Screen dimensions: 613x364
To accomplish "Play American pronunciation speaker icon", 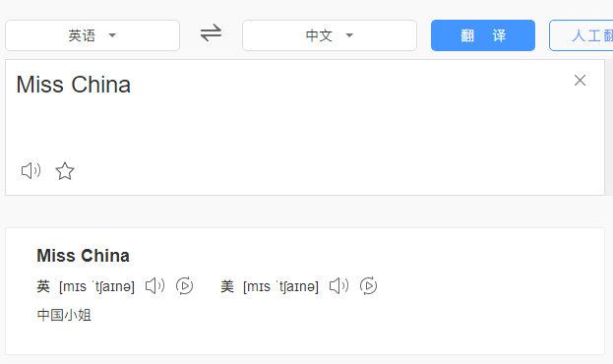I will (x=338, y=286).
